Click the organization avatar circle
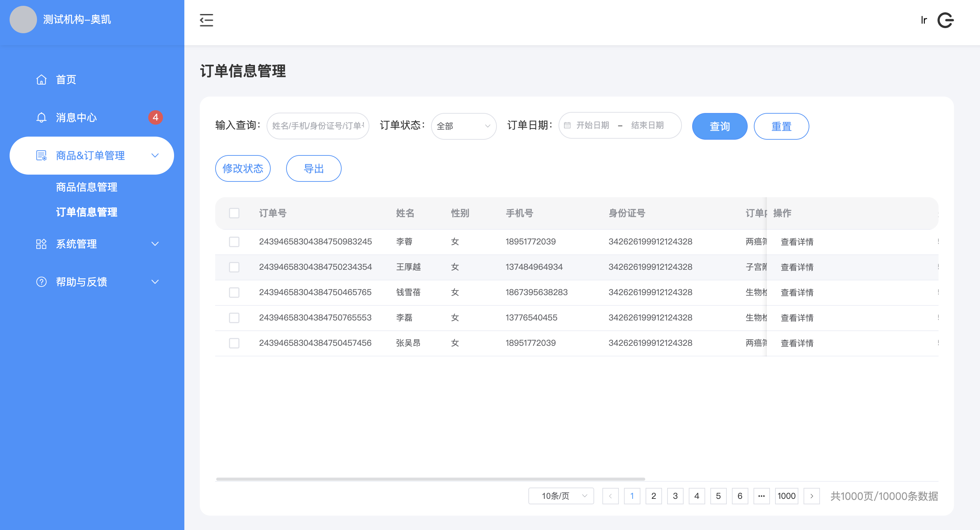Image resolution: width=980 pixels, height=530 pixels. pos(23,20)
